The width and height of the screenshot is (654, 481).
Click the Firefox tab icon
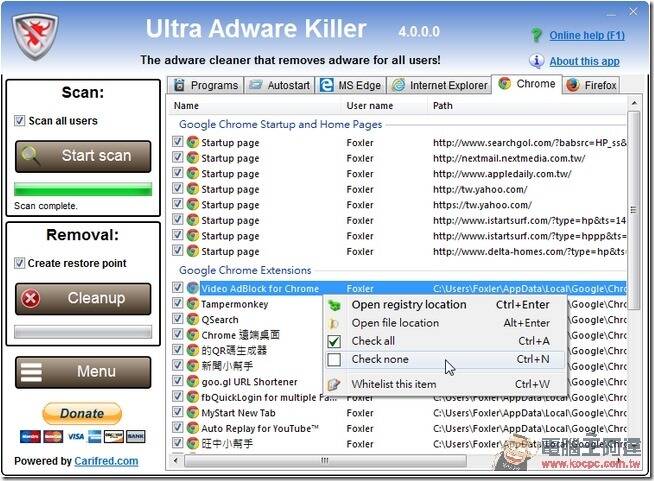573,85
